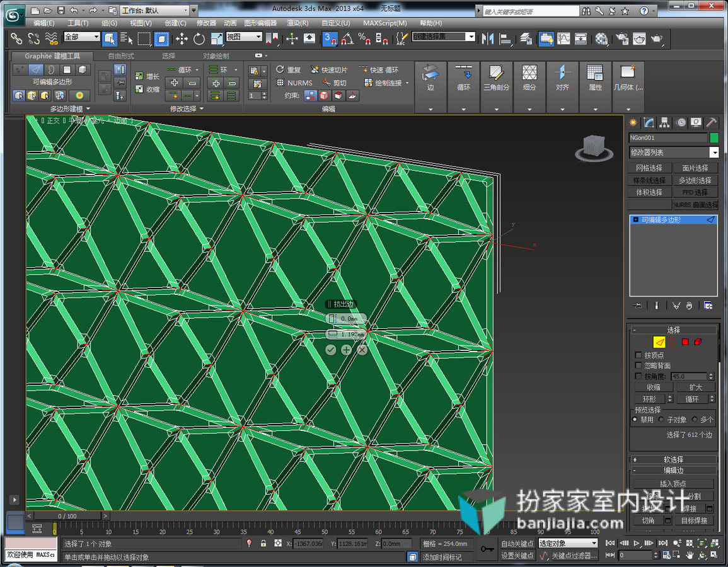
Task: Click the Render Production teapot icon
Action: coord(657,39)
